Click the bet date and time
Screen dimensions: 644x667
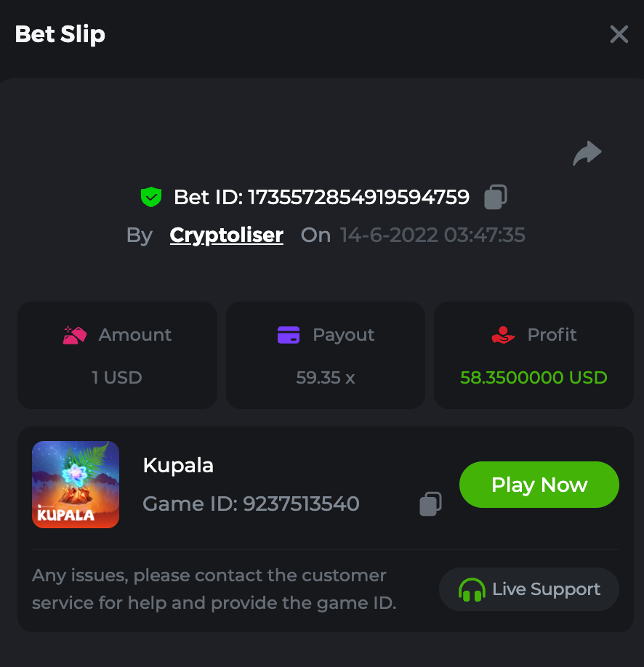[432, 235]
